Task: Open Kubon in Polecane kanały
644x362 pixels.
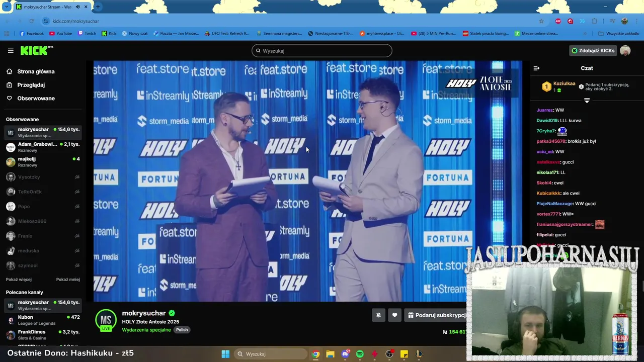Action: [43, 320]
